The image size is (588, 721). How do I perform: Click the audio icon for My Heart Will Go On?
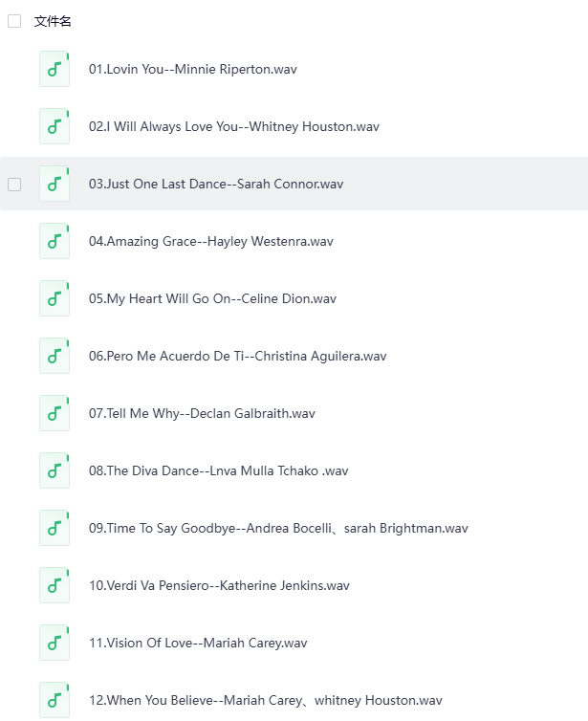click(54, 298)
